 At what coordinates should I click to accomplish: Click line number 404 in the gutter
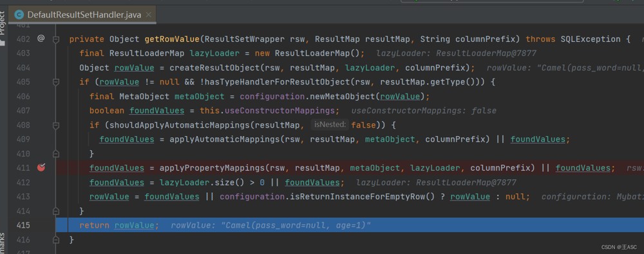click(x=23, y=68)
